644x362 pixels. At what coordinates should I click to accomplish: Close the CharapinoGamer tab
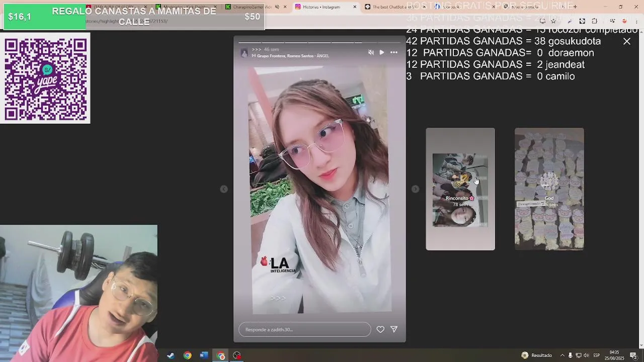(285, 7)
